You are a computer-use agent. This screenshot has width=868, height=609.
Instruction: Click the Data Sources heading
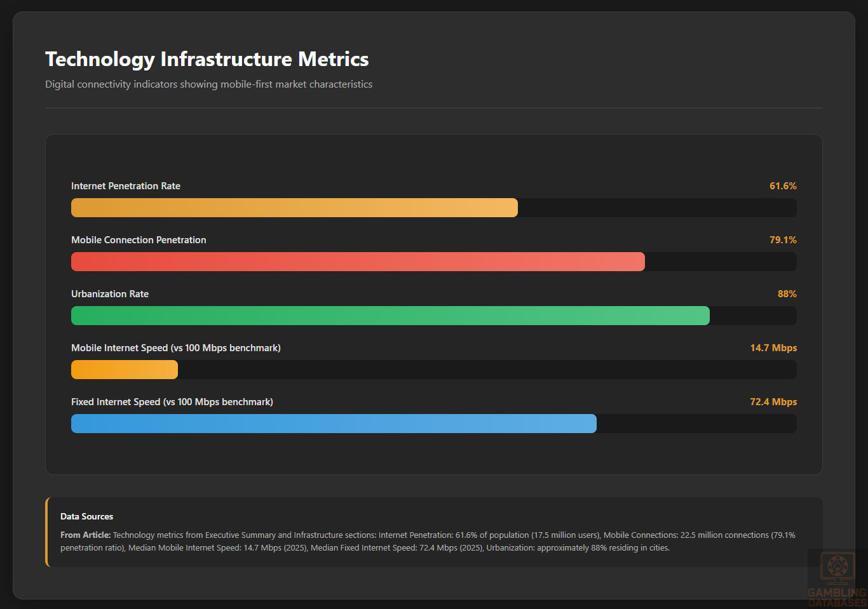point(87,516)
